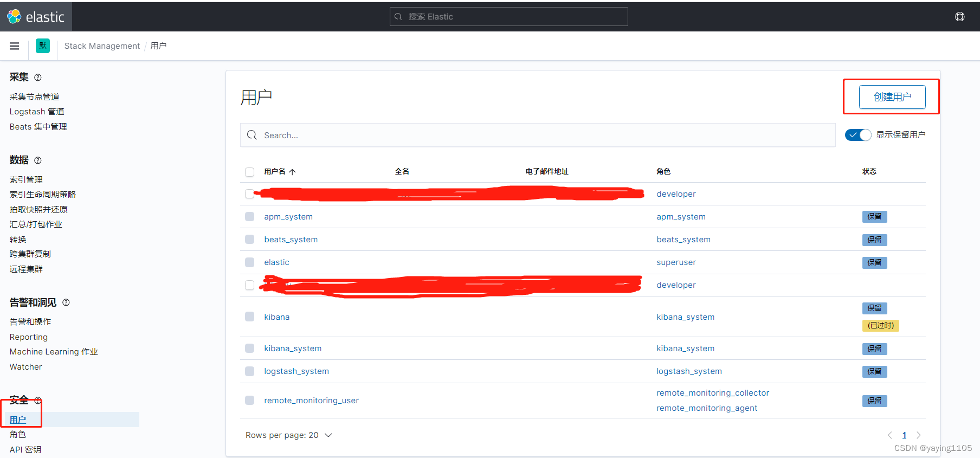Select checkbox of second redacted developer row
980x458 pixels.
click(x=249, y=285)
